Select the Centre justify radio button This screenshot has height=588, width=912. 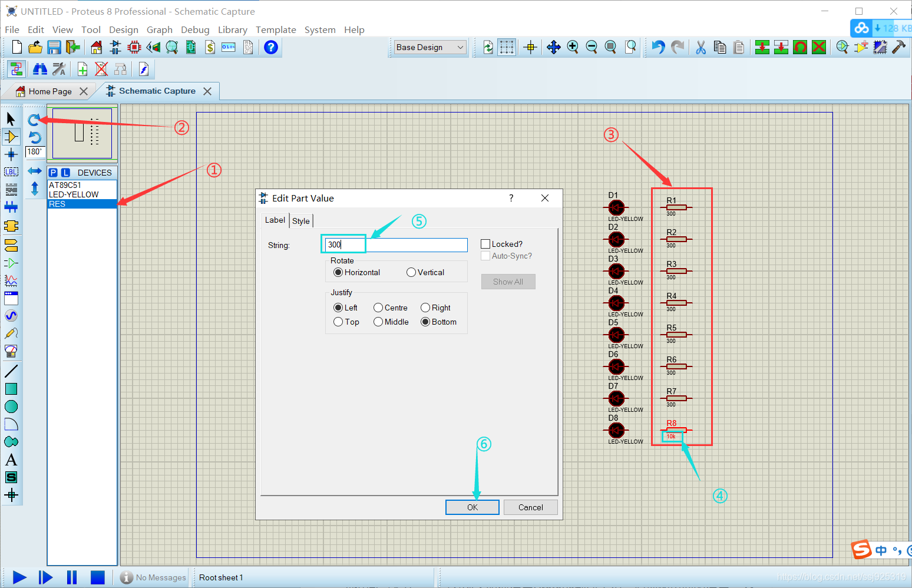(378, 308)
